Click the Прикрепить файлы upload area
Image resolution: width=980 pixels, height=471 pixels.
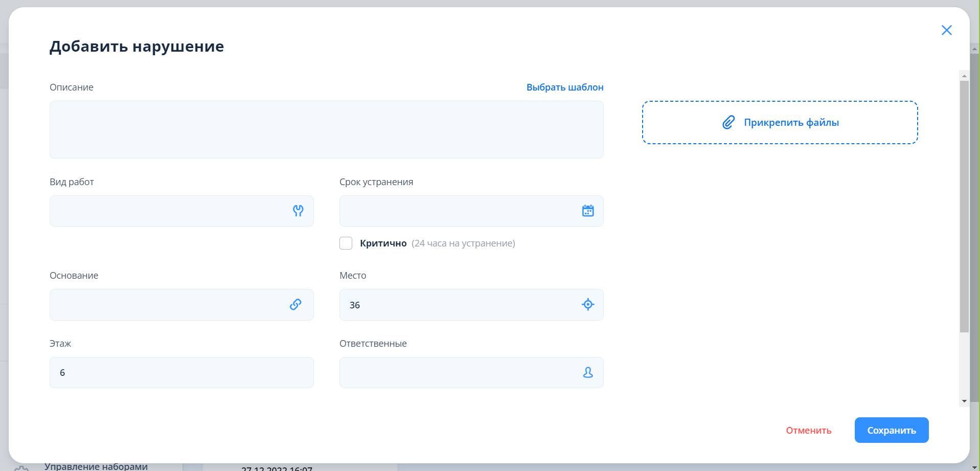(x=780, y=122)
